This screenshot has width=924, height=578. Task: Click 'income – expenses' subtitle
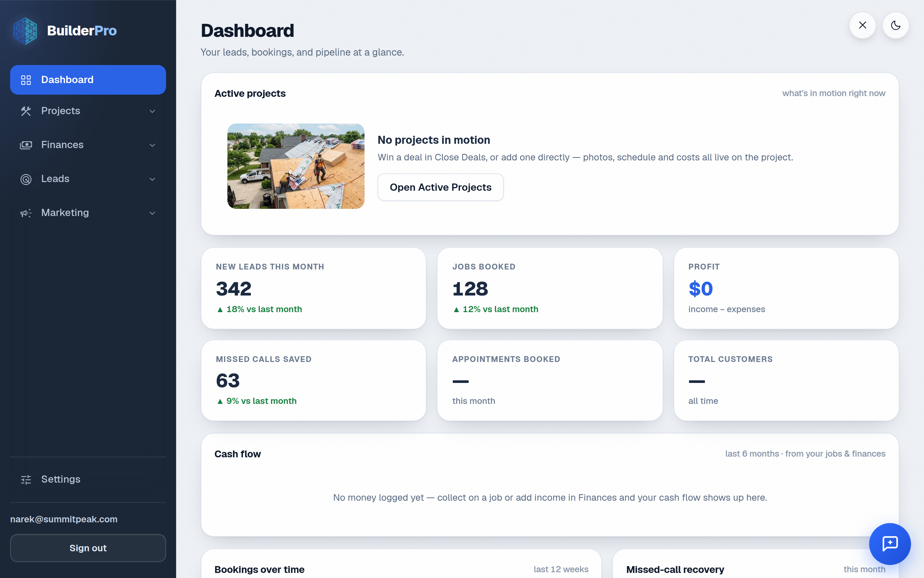[726, 309]
